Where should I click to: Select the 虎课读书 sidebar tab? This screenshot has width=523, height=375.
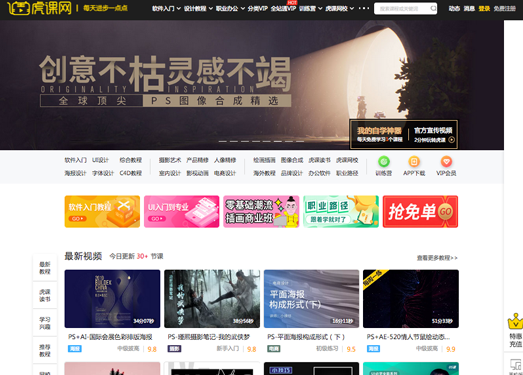pyautogui.click(x=45, y=296)
